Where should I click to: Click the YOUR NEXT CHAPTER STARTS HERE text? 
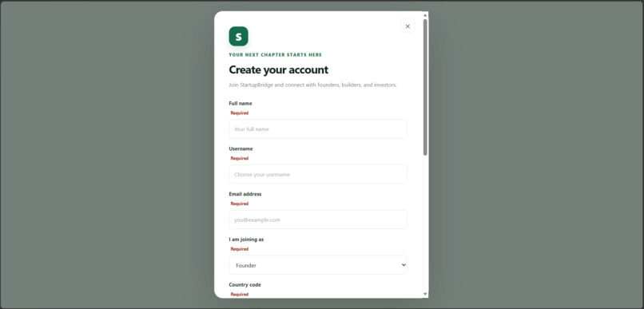pos(275,55)
